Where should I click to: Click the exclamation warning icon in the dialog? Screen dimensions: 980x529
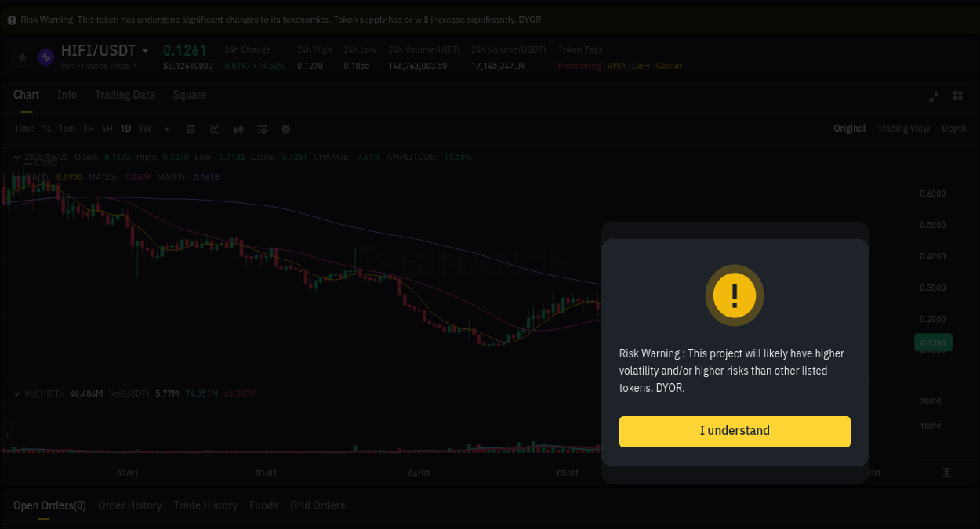[734, 295]
